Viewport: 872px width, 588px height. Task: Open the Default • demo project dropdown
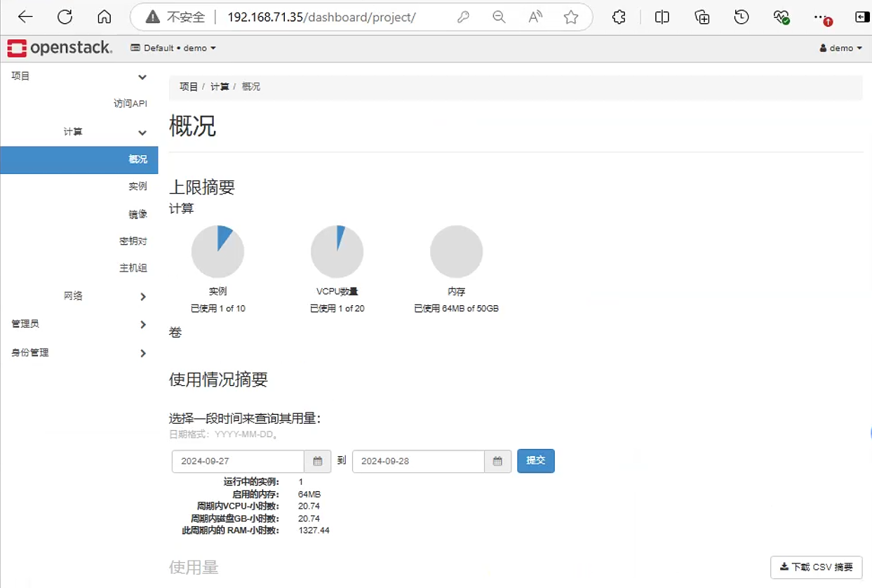(173, 48)
